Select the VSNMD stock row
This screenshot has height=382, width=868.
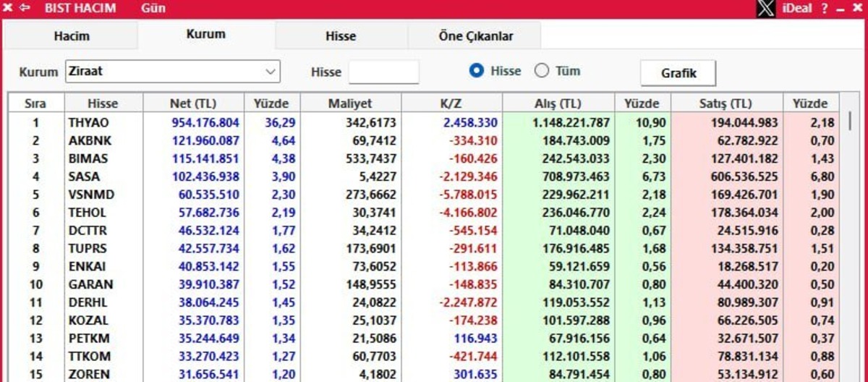424,195
